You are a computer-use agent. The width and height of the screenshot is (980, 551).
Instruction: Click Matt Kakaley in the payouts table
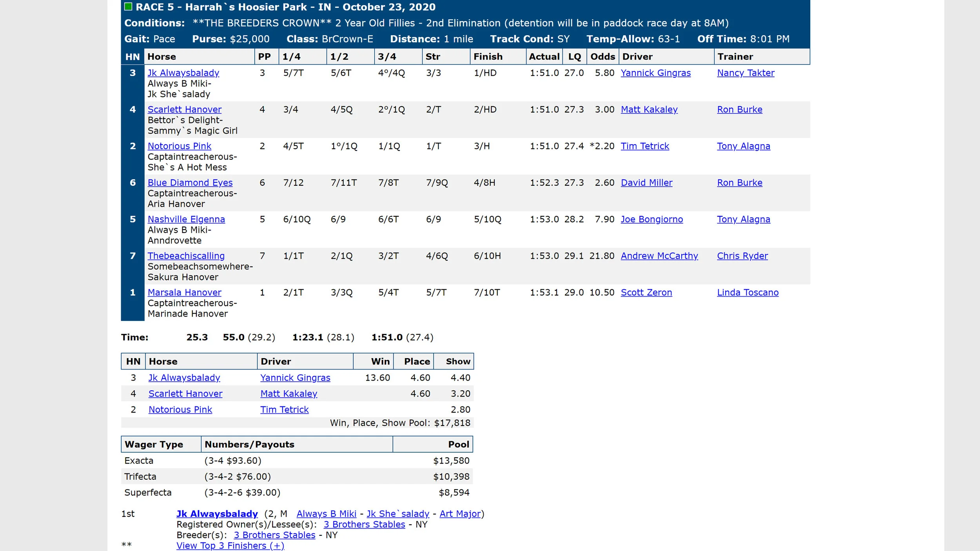289,393
